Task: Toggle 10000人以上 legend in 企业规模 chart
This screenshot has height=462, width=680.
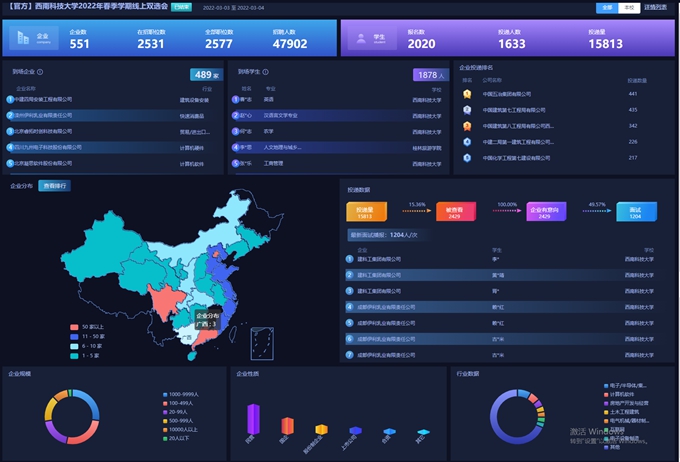Action: tap(180, 429)
